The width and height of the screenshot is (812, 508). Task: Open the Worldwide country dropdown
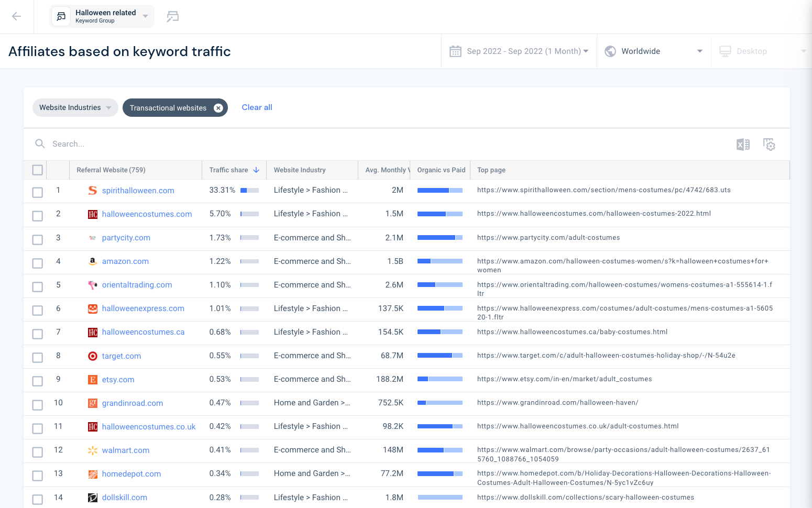pyautogui.click(x=654, y=51)
